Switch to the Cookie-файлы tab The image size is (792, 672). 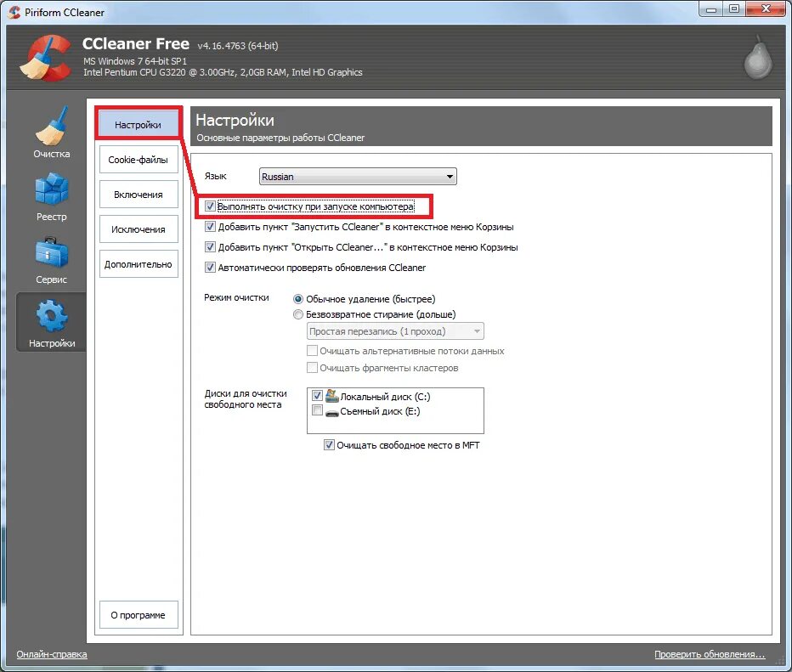(139, 160)
